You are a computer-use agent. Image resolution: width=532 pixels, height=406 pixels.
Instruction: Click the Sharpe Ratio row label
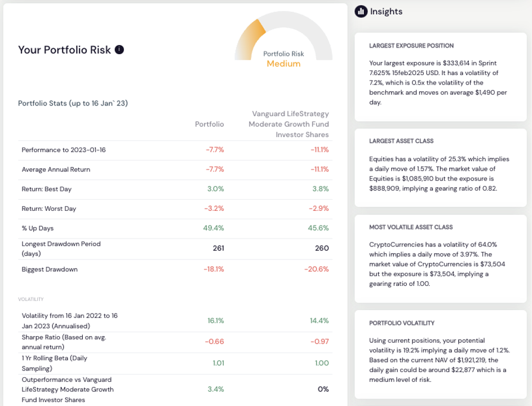[x=64, y=342]
